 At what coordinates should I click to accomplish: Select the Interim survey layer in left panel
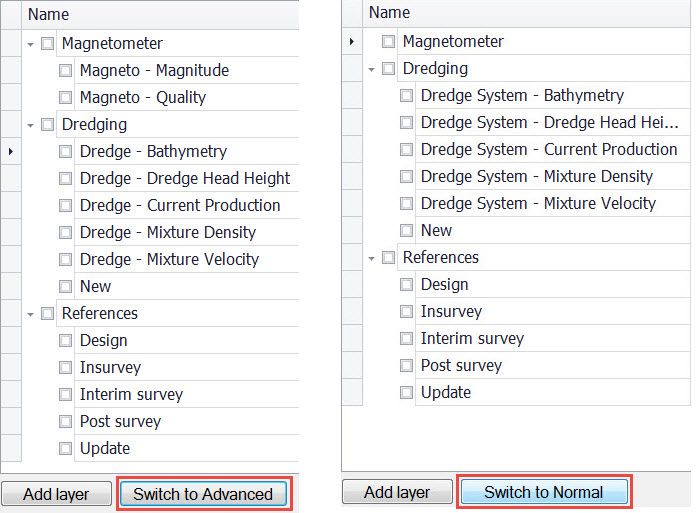click(x=131, y=395)
